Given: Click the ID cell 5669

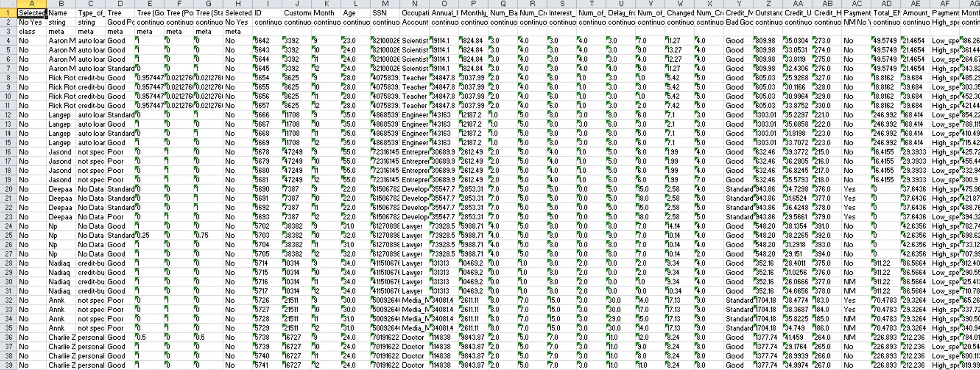Looking at the screenshot, I should (x=268, y=143).
